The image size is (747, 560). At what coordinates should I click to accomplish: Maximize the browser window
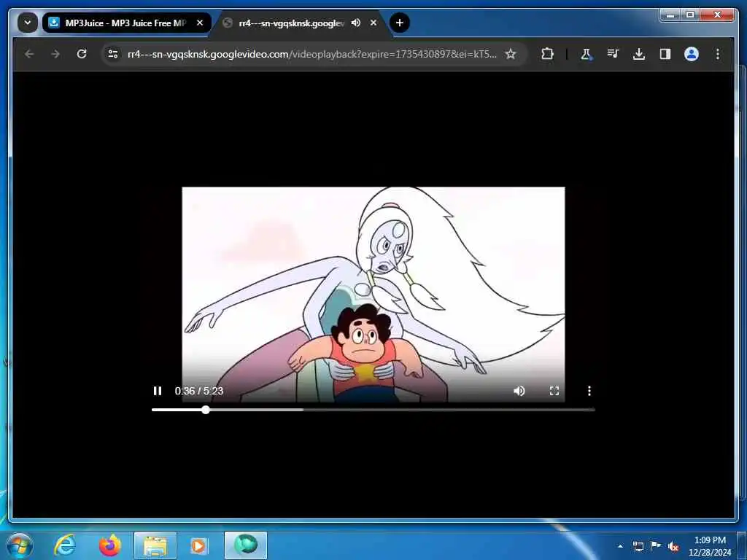tap(690, 15)
